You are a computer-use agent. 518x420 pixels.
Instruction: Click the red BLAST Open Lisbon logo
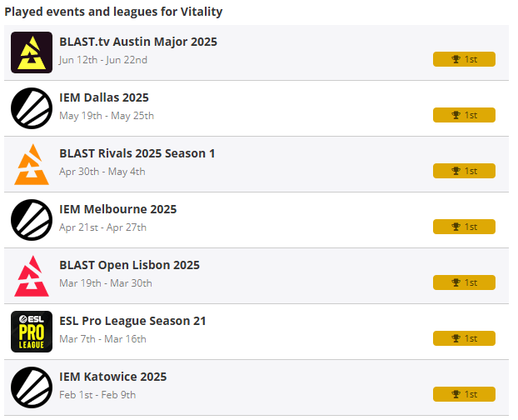point(32,276)
